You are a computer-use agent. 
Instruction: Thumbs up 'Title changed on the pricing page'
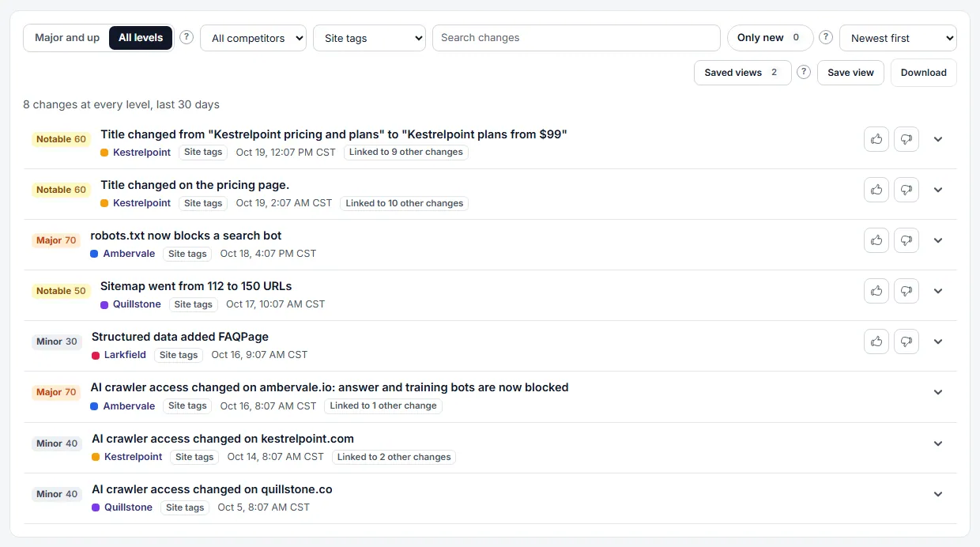pyautogui.click(x=876, y=190)
